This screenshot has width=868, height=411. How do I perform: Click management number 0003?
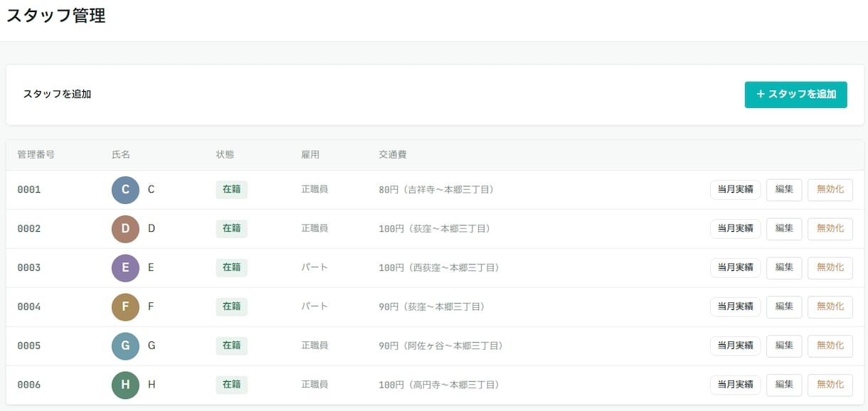(29, 268)
